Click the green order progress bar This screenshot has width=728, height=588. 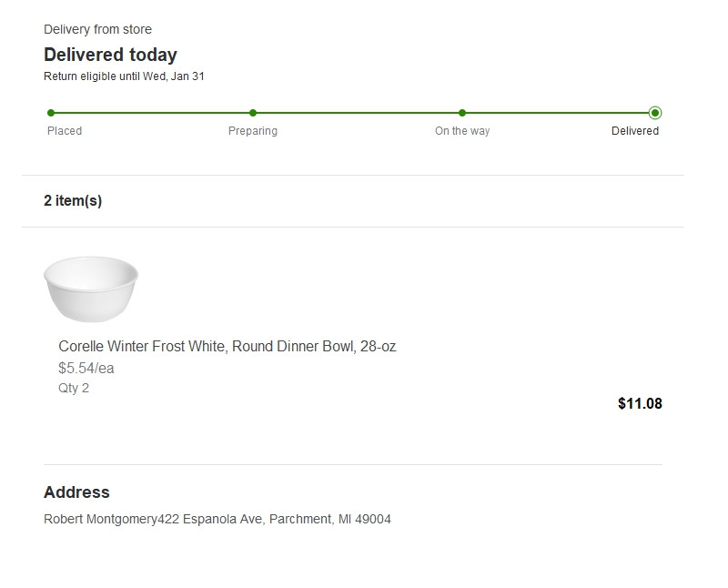[355, 113]
